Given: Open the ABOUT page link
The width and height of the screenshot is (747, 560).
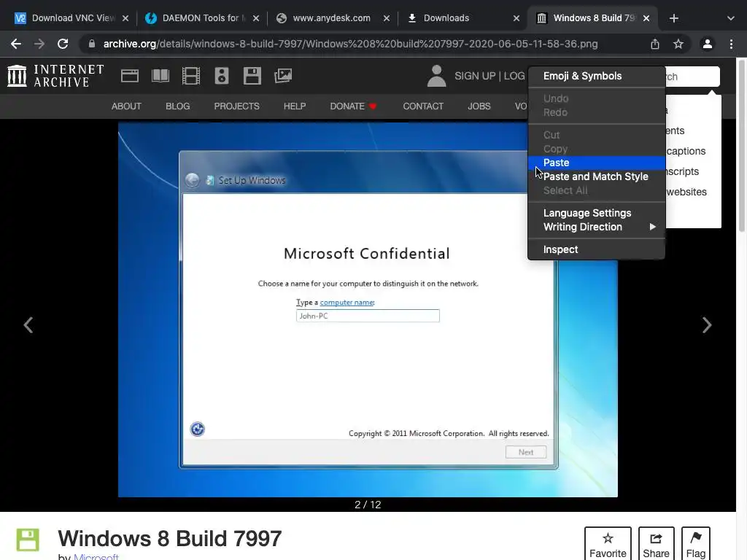Looking at the screenshot, I should pos(126,106).
